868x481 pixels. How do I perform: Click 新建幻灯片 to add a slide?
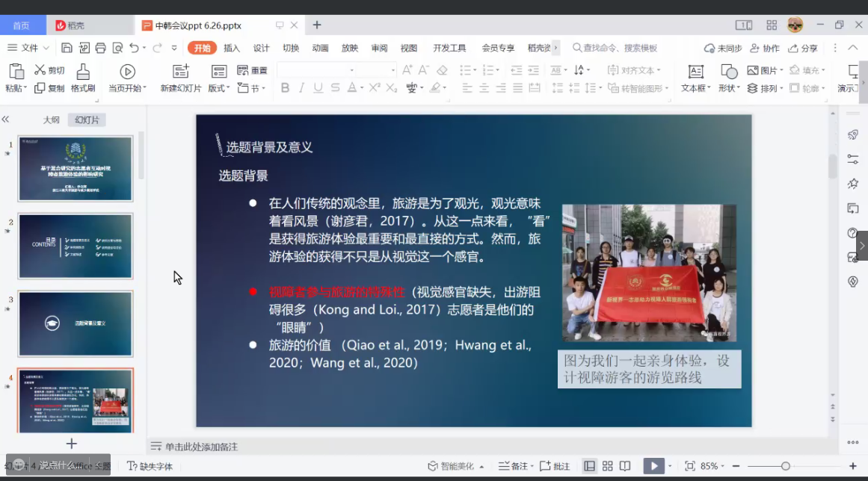tap(180, 78)
